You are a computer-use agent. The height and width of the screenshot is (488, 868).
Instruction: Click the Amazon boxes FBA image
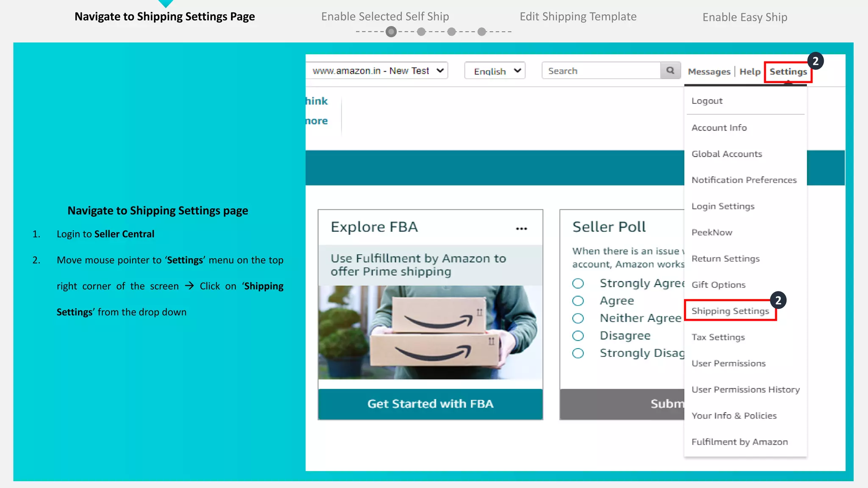(x=430, y=332)
